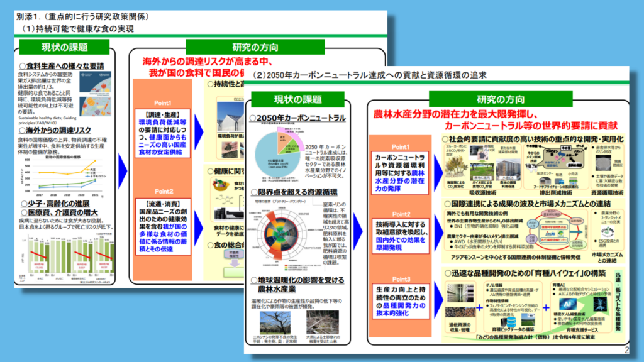Click the caption '育種ビッグデータの構築'
644x362 pixels.
513,329
